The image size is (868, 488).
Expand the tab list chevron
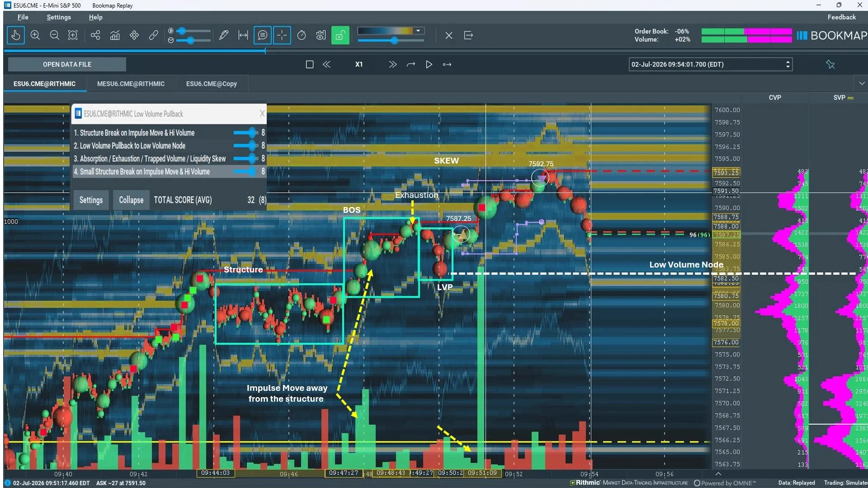[862, 84]
